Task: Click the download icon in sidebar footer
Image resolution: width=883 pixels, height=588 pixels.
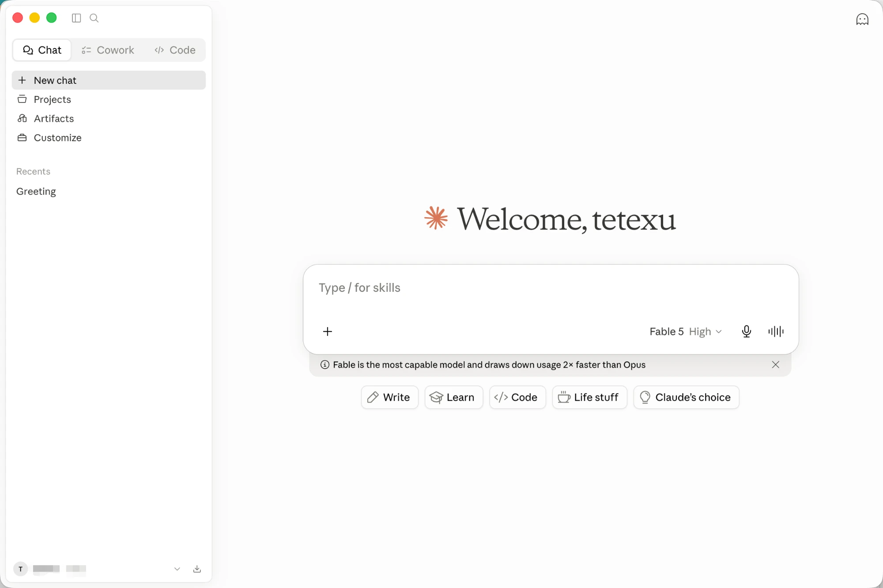Action: coord(197,569)
